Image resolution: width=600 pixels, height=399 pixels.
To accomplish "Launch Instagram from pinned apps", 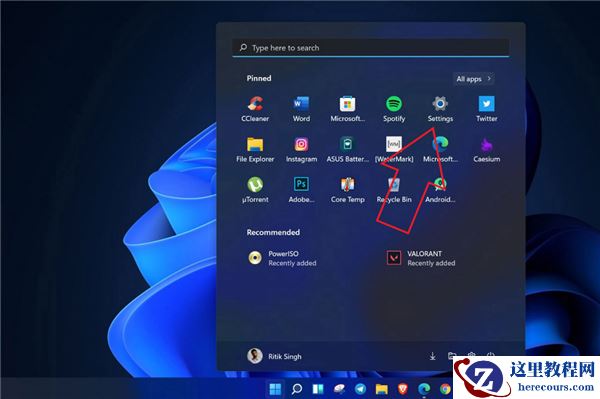I will 301,150.
